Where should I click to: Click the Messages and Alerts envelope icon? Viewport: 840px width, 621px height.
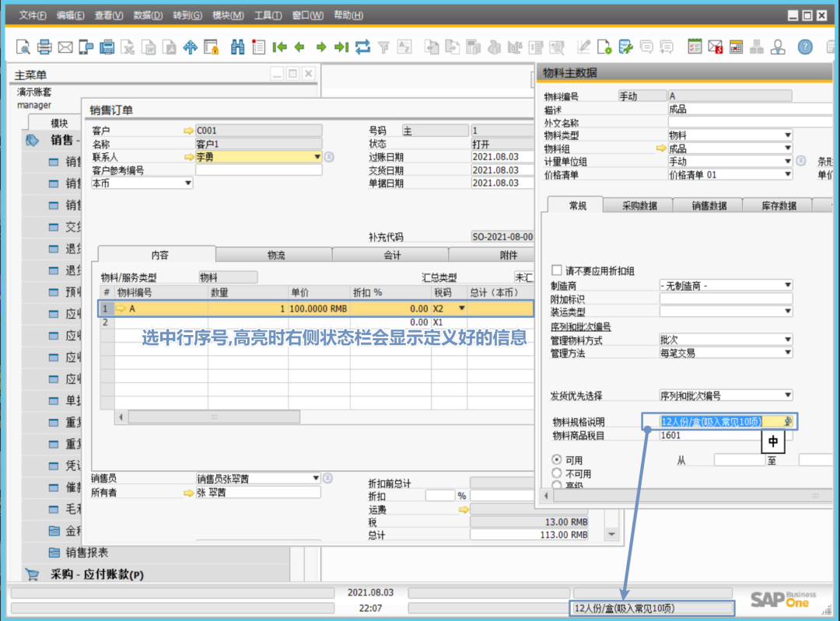click(716, 47)
